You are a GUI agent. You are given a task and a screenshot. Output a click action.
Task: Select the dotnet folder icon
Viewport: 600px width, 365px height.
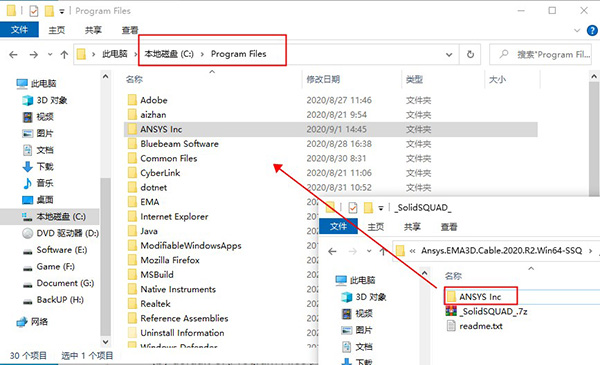pyautogui.click(x=132, y=187)
